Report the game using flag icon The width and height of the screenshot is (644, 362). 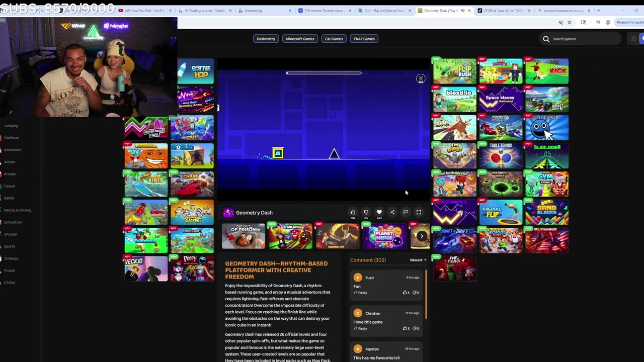click(x=406, y=212)
